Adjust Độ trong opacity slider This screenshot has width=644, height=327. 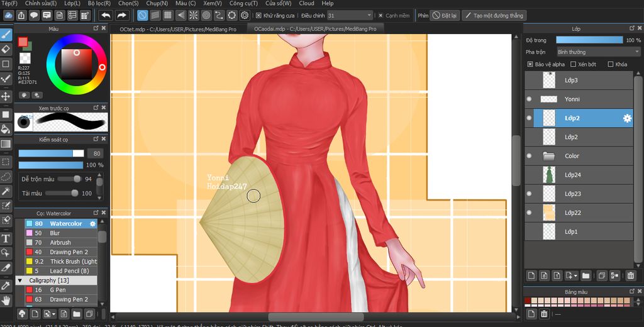click(x=589, y=40)
